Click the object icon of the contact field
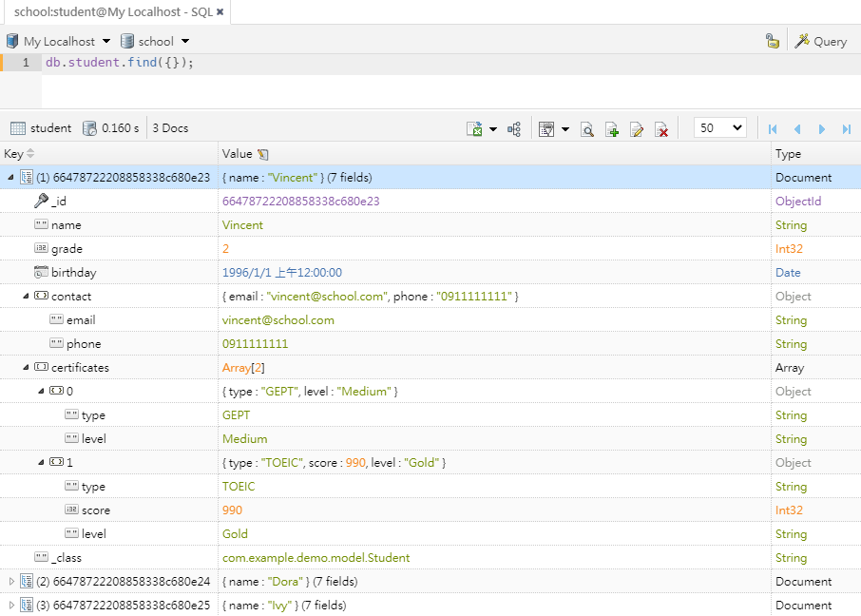Viewport: 861px width, 616px height. [41, 296]
